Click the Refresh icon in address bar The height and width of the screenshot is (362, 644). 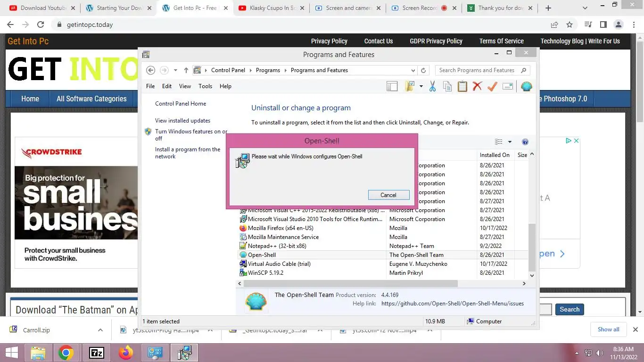tap(423, 70)
